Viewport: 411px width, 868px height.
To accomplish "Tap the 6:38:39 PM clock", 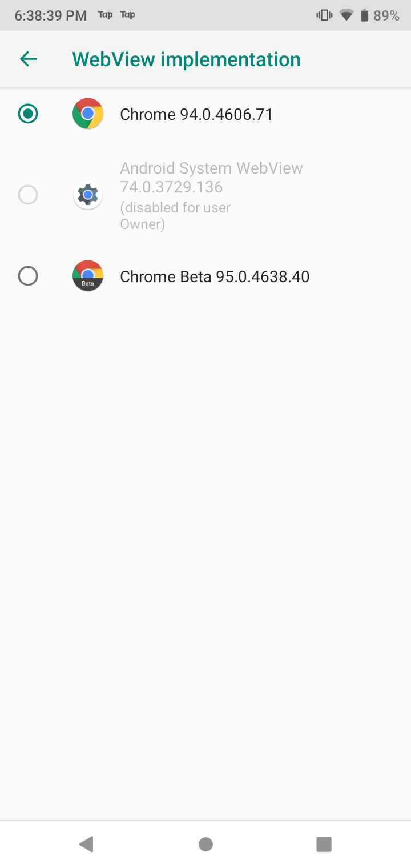I will (x=51, y=15).
